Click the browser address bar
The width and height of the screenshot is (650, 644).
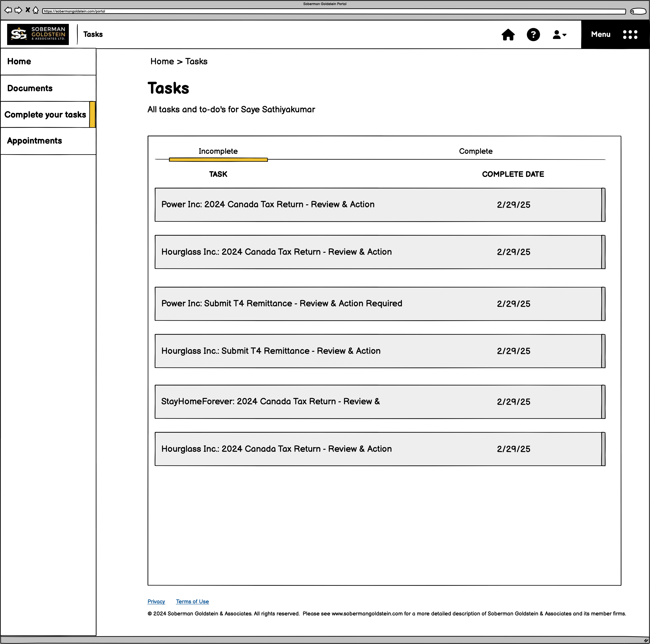tap(334, 11)
